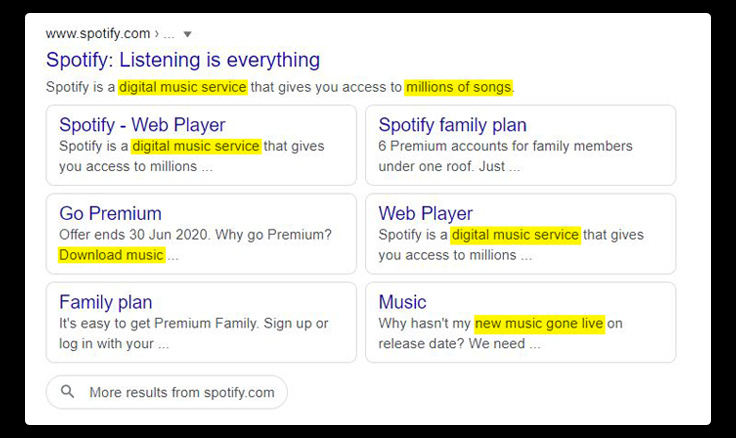This screenshot has width=736, height=438.
Task: Follow the "Go Premium" sitelink
Action: click(x=110, y=213)
